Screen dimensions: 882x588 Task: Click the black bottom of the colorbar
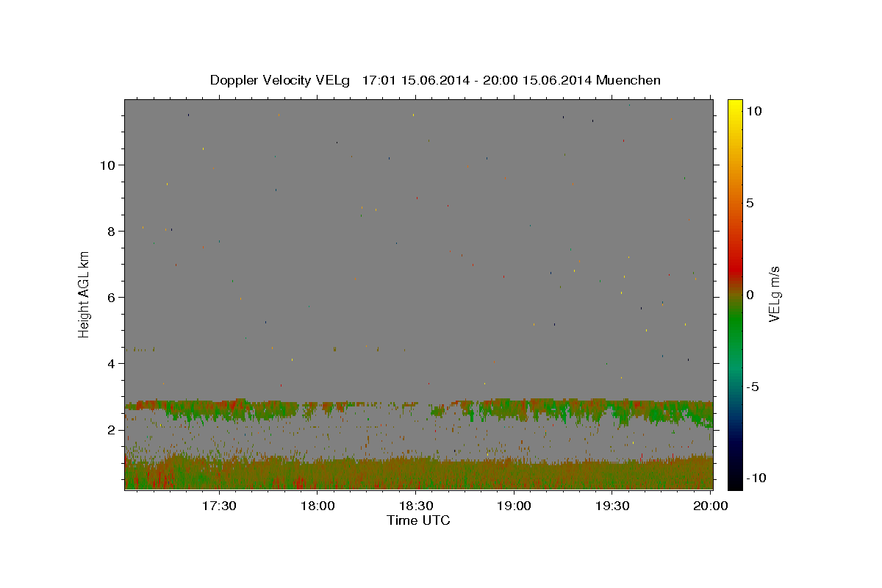[x=734, y=481]
